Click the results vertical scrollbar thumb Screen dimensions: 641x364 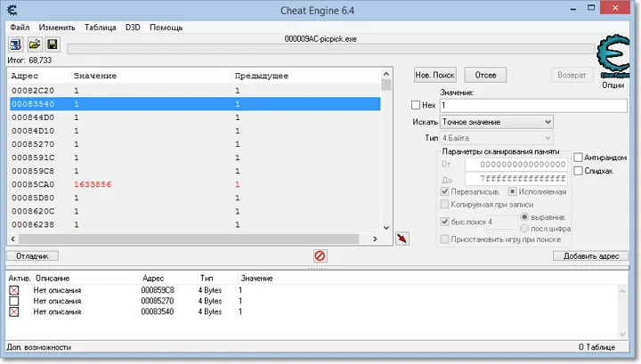pos(385,85)
